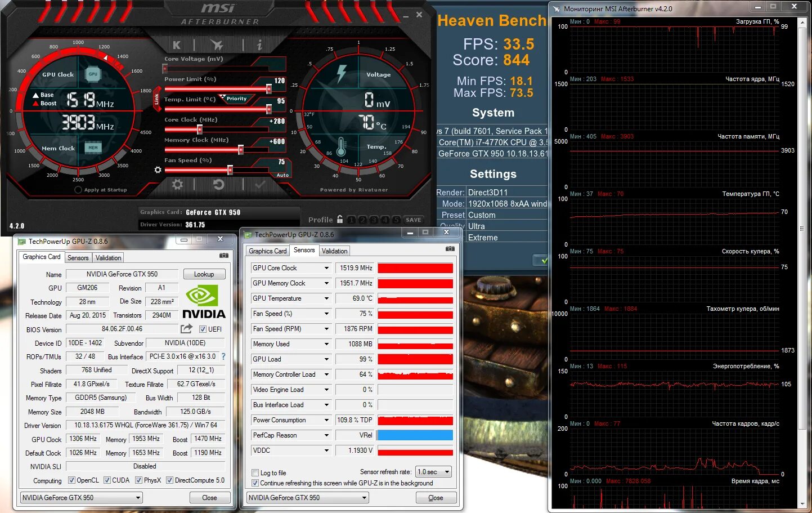Enable the Log to file checkbox
The height and width of the screenshot is (513, 812).
255,473
